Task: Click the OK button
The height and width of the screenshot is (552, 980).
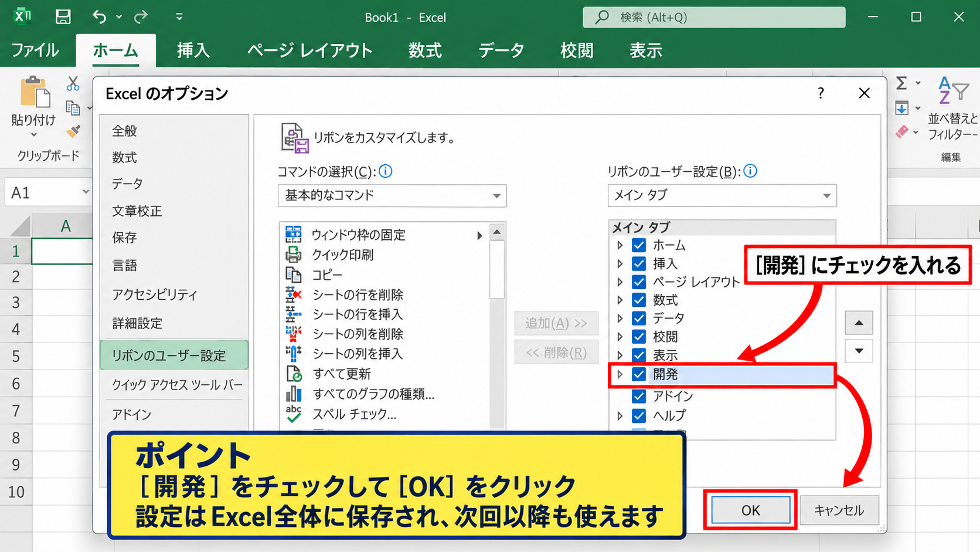Action: [751, 510]
